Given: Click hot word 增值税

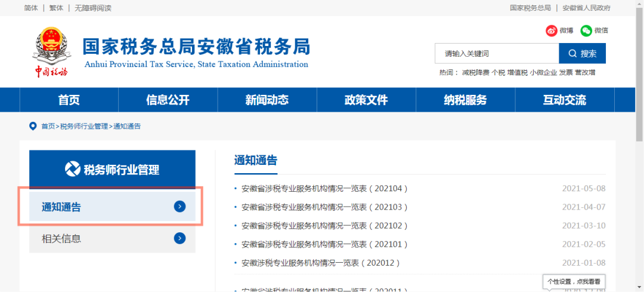Looking at the screenshot, I should point(517,72).
